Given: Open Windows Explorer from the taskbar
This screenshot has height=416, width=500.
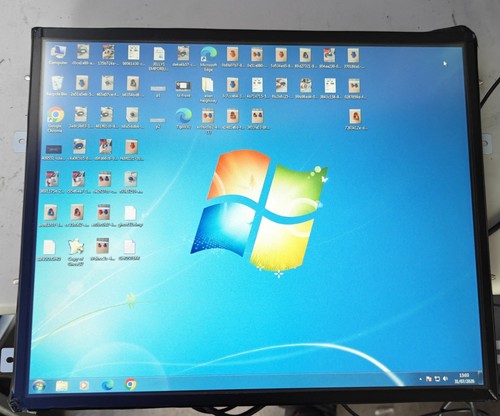Looking at the screenshot, I should pyautogui.click(x=62, y=386).
